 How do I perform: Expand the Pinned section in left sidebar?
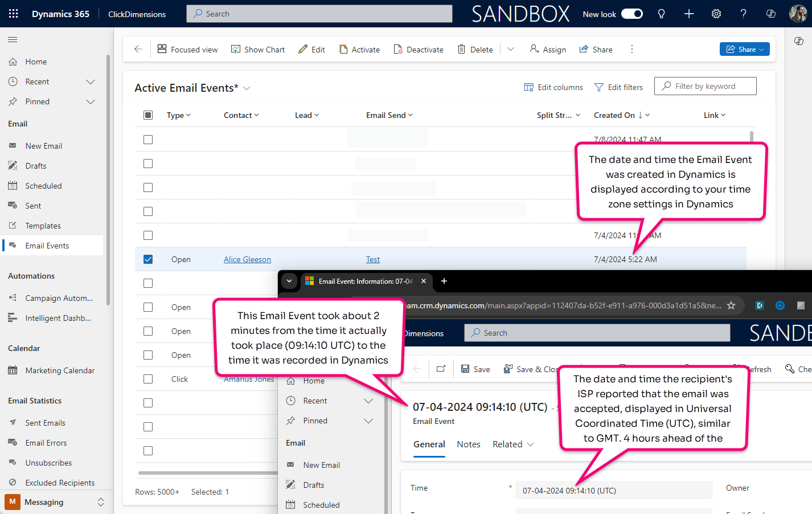pos(91,101)
